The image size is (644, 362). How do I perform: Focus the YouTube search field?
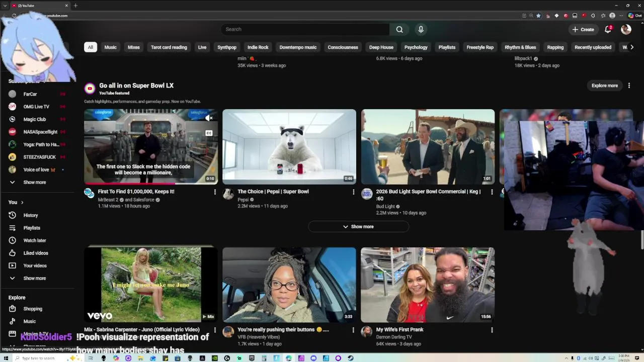(x=305, y=29)
